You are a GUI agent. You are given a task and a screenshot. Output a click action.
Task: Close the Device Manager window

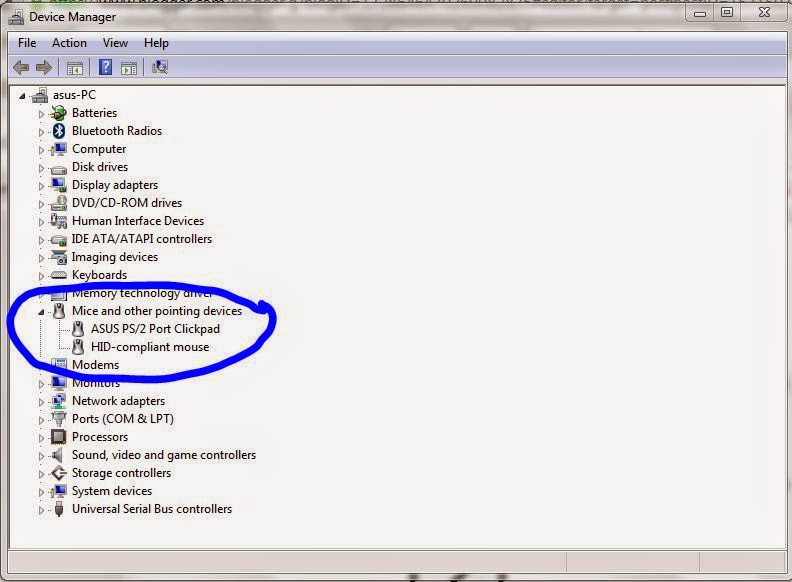pyautogui.click(x=765, y=13)
